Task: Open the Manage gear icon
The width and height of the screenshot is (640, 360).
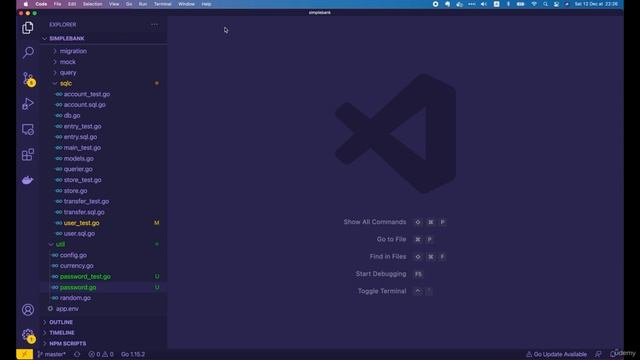Action: (28, 335)
